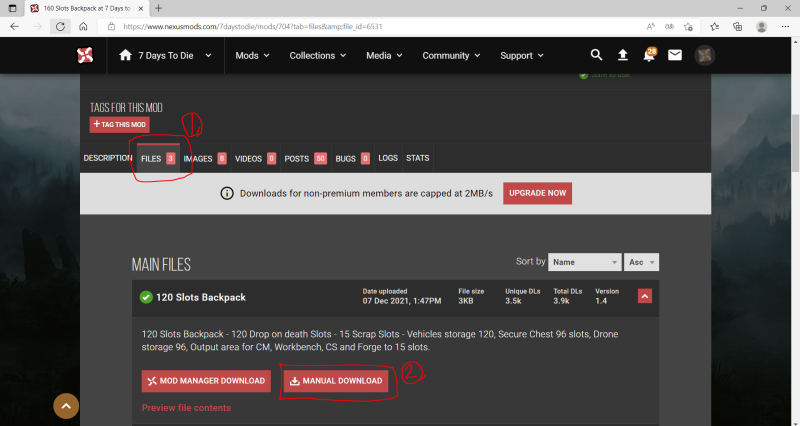Viewport: 800px width, 426px height.
Task: Switch to the Bugs tab
Action: 352,159
